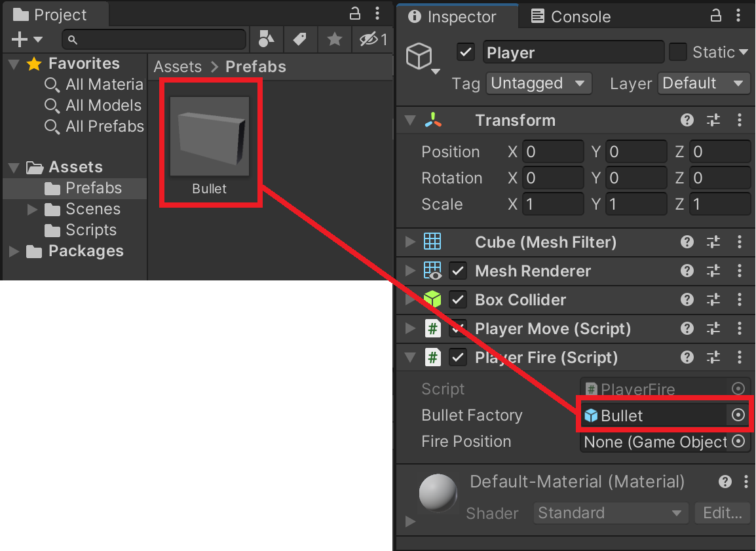Open the Tag Untagged dropdown

[x=539, y=83]
